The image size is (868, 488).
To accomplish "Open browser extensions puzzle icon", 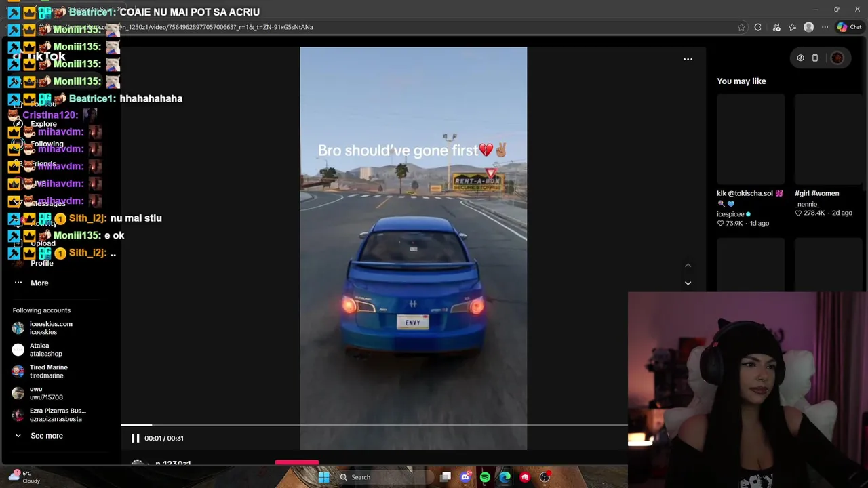I will 758,27.
